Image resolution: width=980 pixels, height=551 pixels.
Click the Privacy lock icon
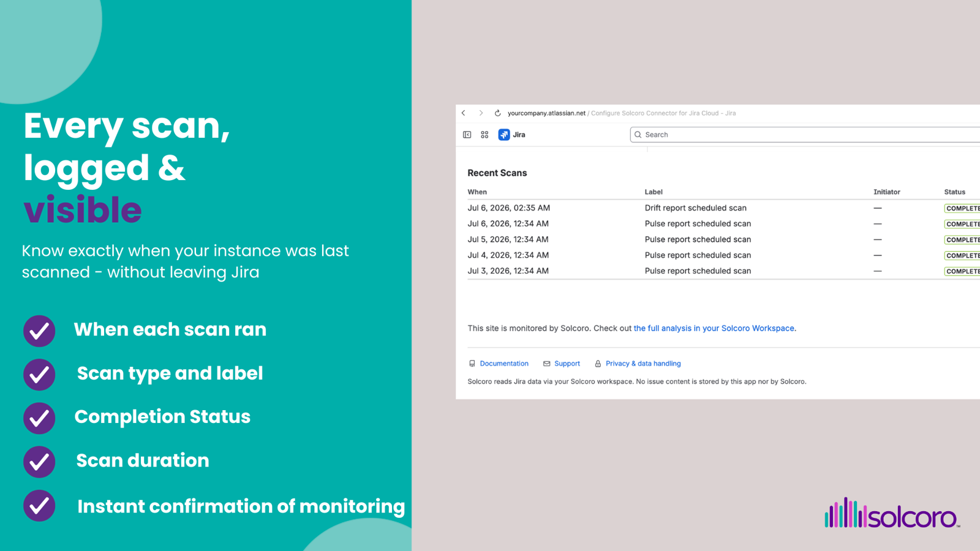point(598,364)
